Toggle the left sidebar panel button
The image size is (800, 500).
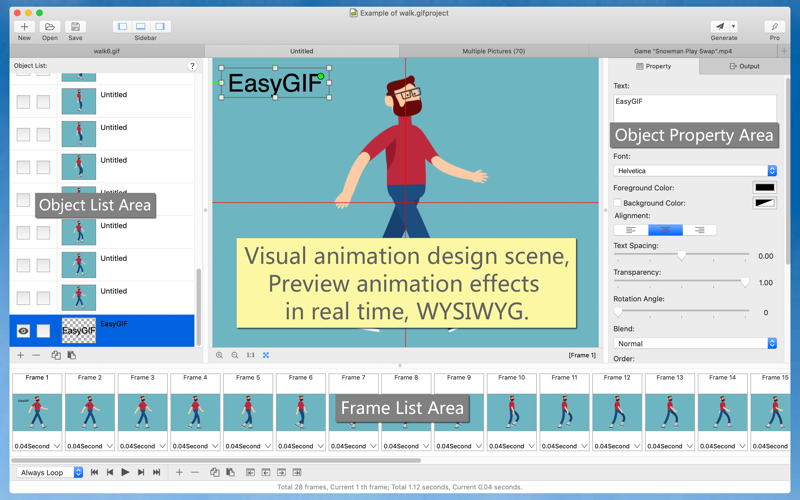pos(122,27)
